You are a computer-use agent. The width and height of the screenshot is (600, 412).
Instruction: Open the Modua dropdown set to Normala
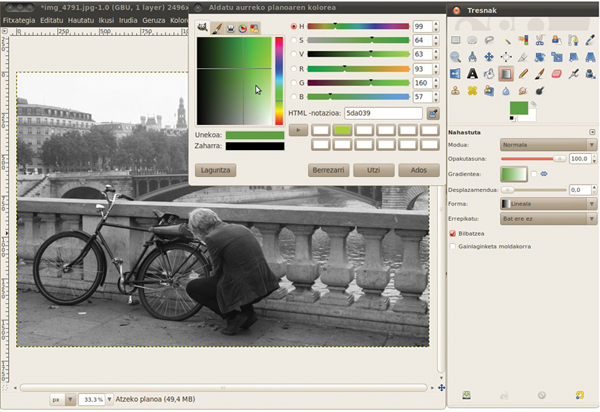click(548, 145)
